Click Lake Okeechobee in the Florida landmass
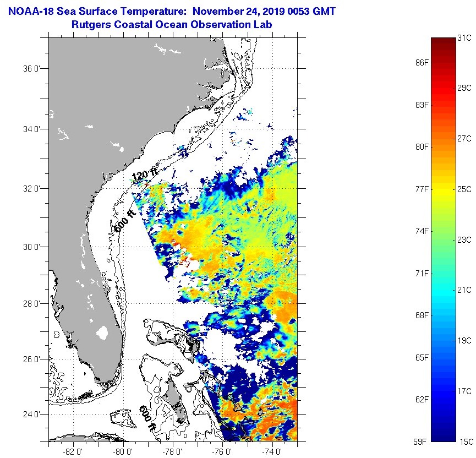Screen dimensions: 476x458 [x=101, y=332]
